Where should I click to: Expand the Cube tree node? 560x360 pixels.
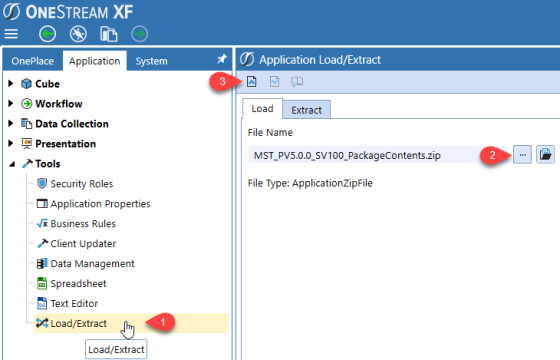pyautogui.click(x=11, y=84)
